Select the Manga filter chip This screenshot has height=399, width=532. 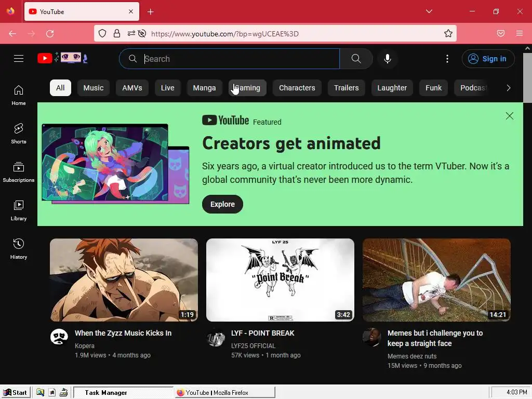tap(204, 88)
